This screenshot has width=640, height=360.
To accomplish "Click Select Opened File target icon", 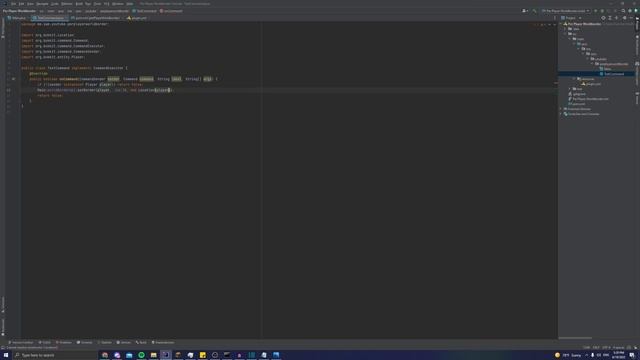I will (603, 18).
